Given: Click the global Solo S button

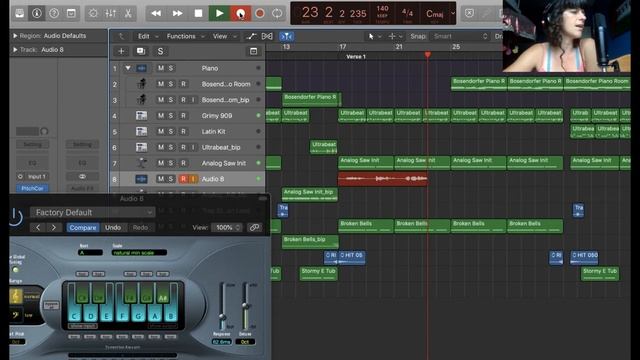Looking at the screenshot, I should pyautogui.click(x=160, y=51).
